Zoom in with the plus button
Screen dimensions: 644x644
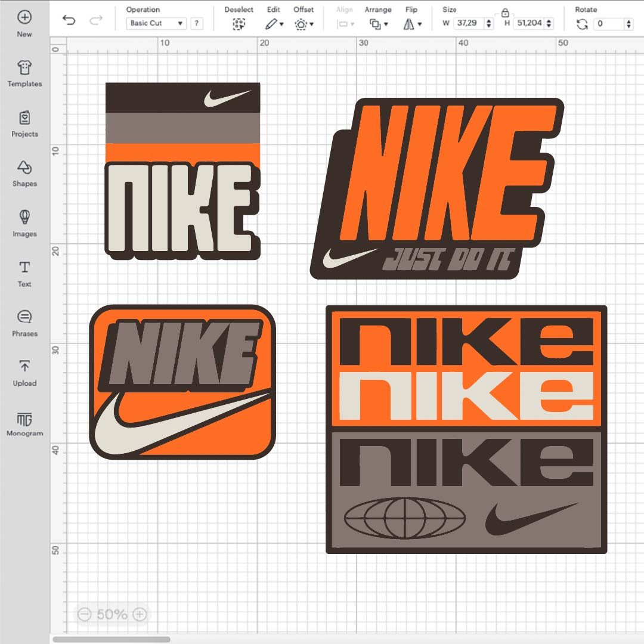pos(140,614)
